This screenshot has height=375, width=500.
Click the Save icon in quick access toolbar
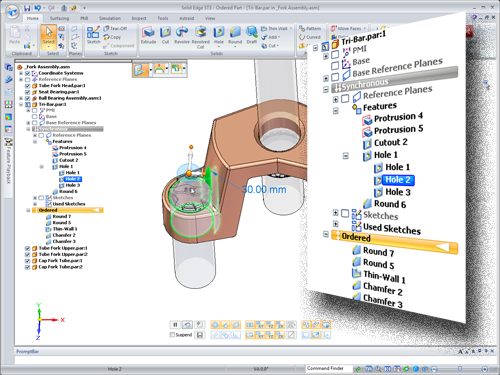click(27, 8)
